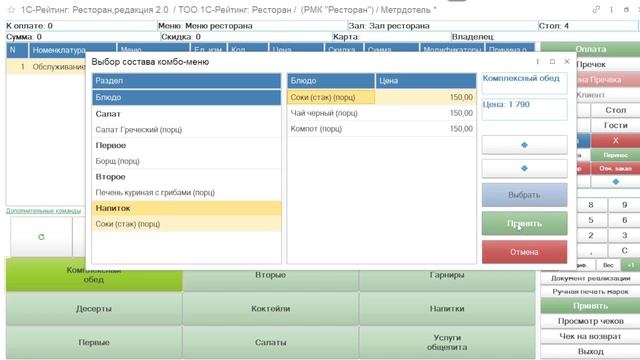Click the Цена column header in dialog
The image size is (640, 360).
(426, 81)
